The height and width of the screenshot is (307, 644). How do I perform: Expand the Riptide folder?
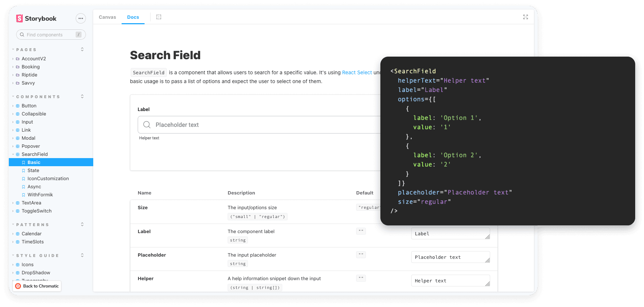pyautogui.click(x=13, y=75)
